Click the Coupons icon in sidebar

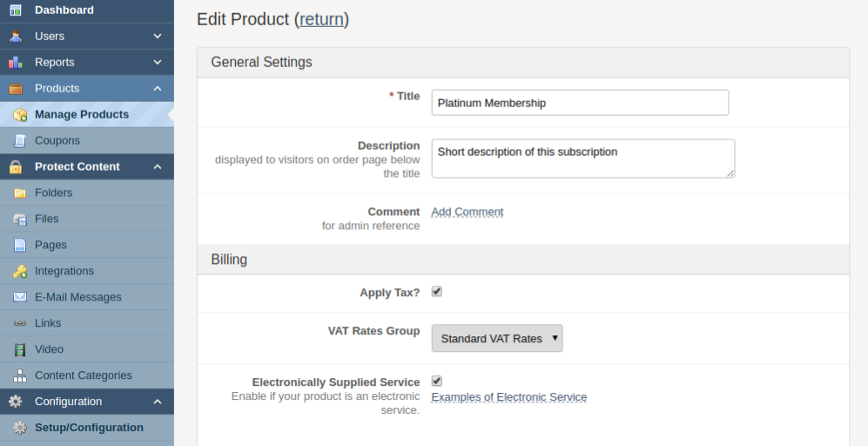point(19,140)
